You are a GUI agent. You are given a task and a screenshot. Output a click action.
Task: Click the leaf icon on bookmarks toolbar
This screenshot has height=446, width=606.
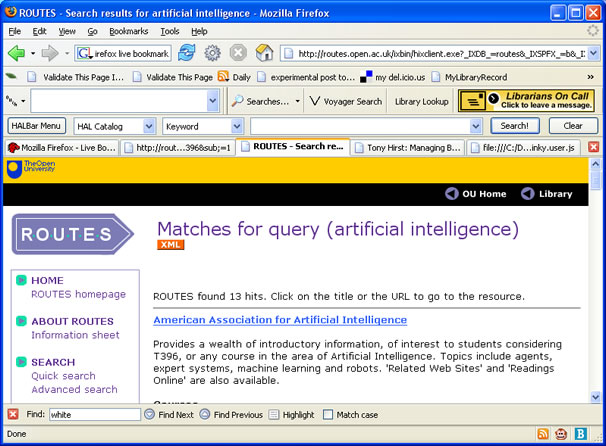coord(11,76)
